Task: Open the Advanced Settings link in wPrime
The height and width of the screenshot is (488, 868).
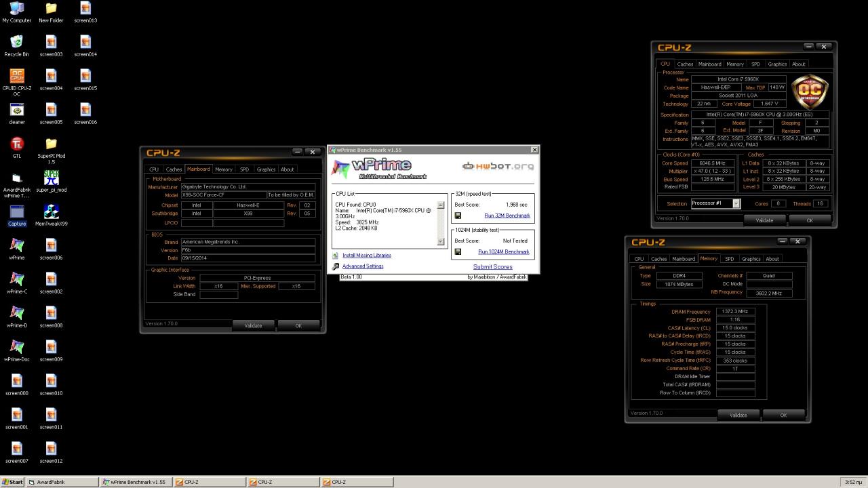Action: pos(363,266)
